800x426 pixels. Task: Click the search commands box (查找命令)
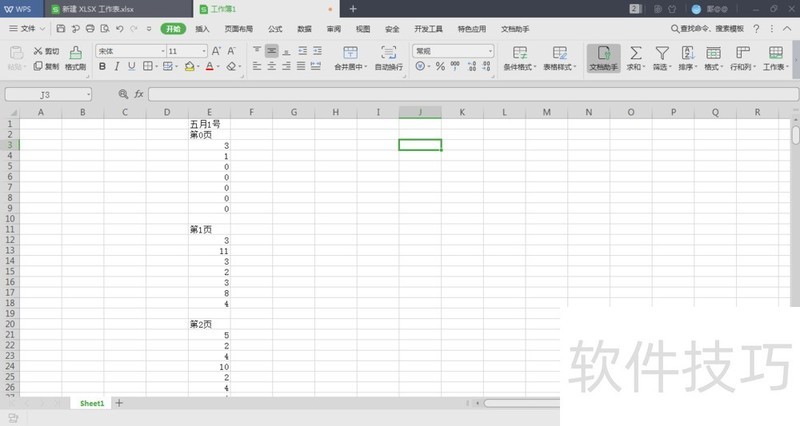tap(707, 29)
